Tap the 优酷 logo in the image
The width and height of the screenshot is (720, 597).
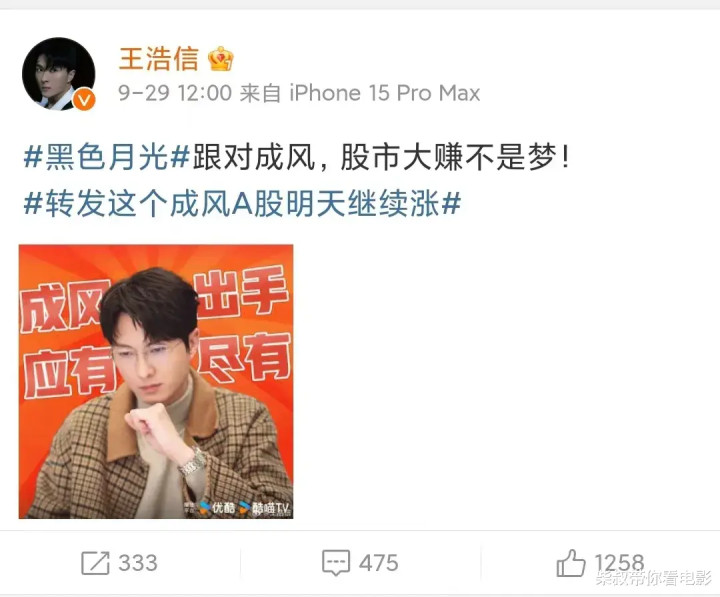click(x=218, y=507)
